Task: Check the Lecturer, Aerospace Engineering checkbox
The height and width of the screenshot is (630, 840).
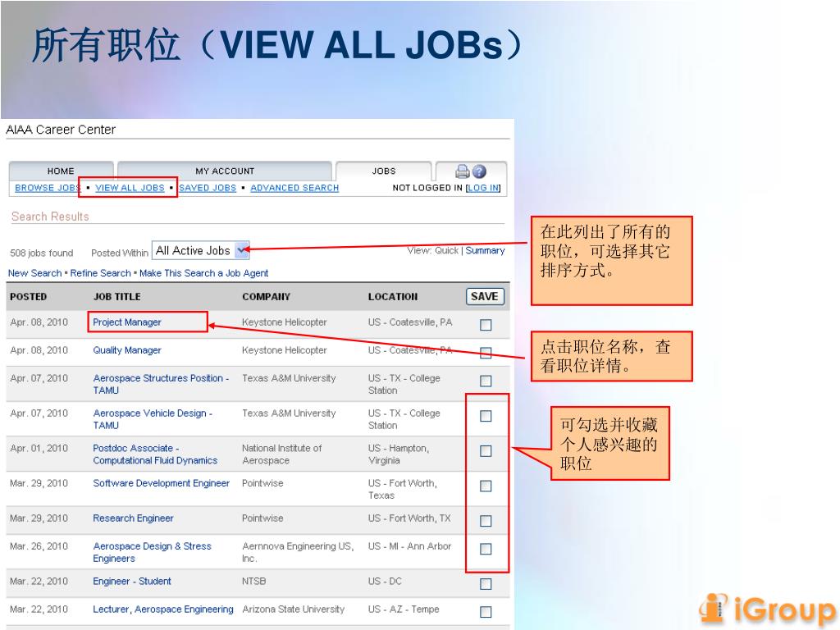Action: [486, 612]
